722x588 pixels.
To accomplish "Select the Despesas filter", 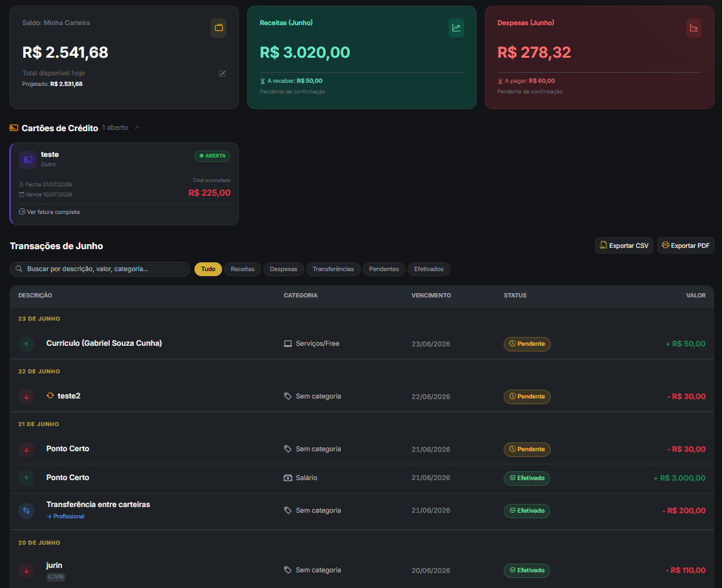I will click(284, 269).
